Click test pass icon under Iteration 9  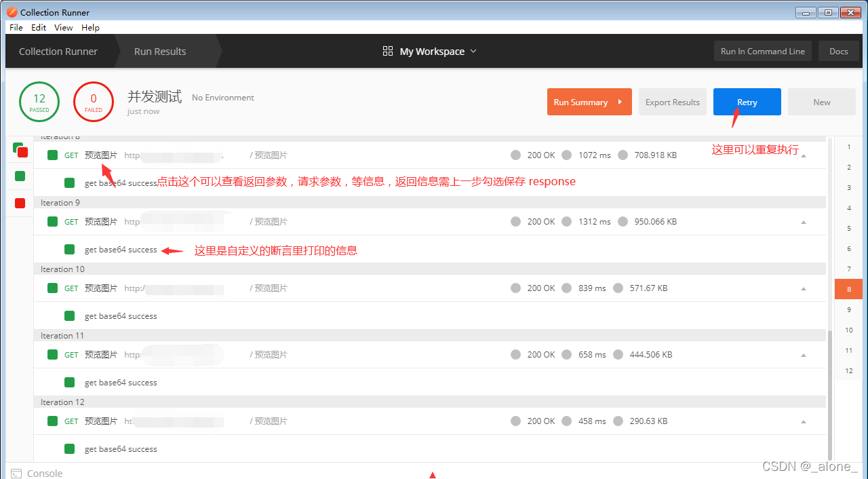(x=69, y=250)
